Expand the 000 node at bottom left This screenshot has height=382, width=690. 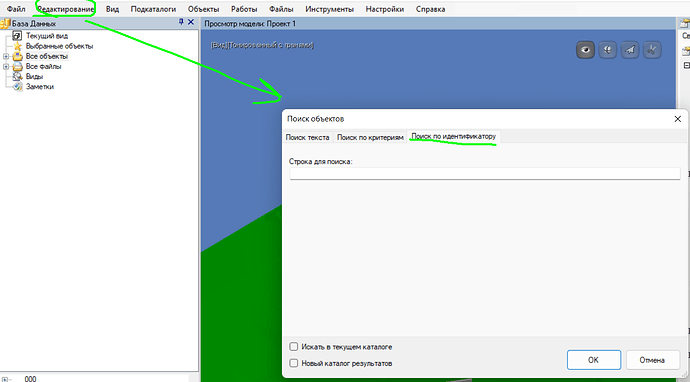pyautogui.click(x=6, y=379)
